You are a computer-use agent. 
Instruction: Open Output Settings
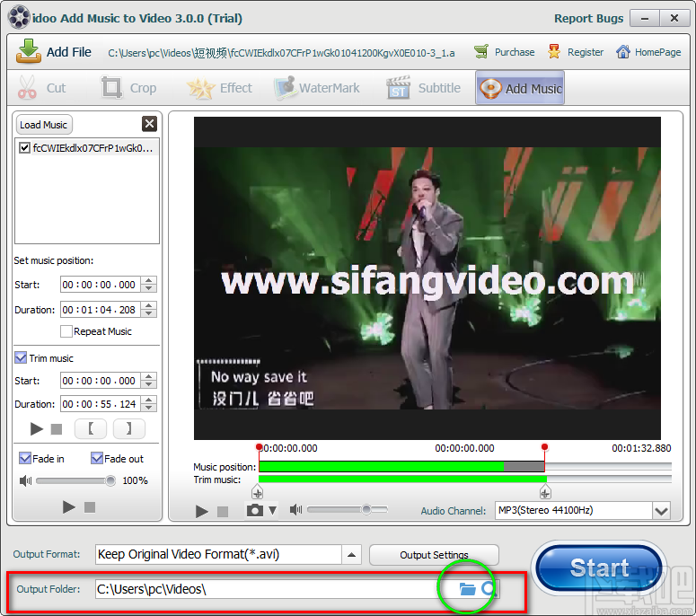(x=434, y=555)
